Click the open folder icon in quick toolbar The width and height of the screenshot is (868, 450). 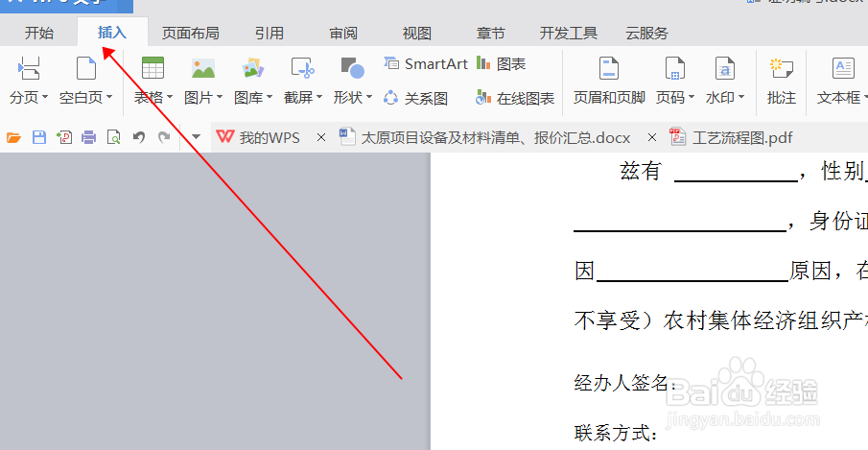tap(13, 137)
